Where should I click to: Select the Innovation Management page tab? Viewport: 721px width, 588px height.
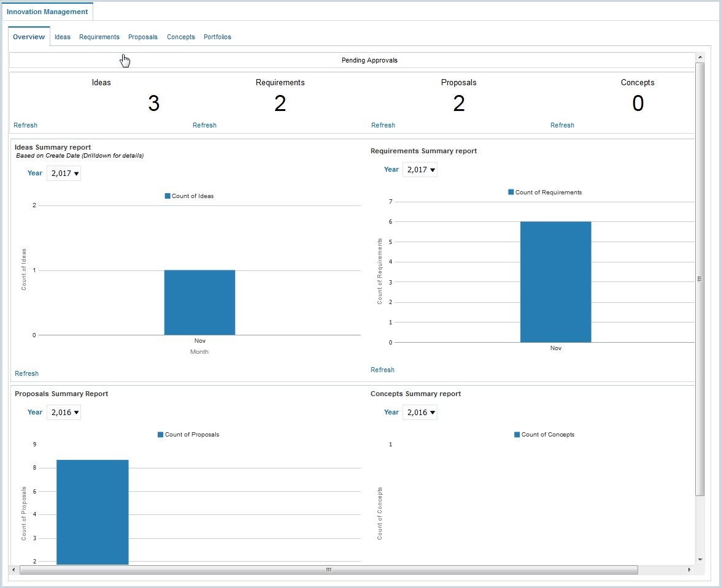48,11
